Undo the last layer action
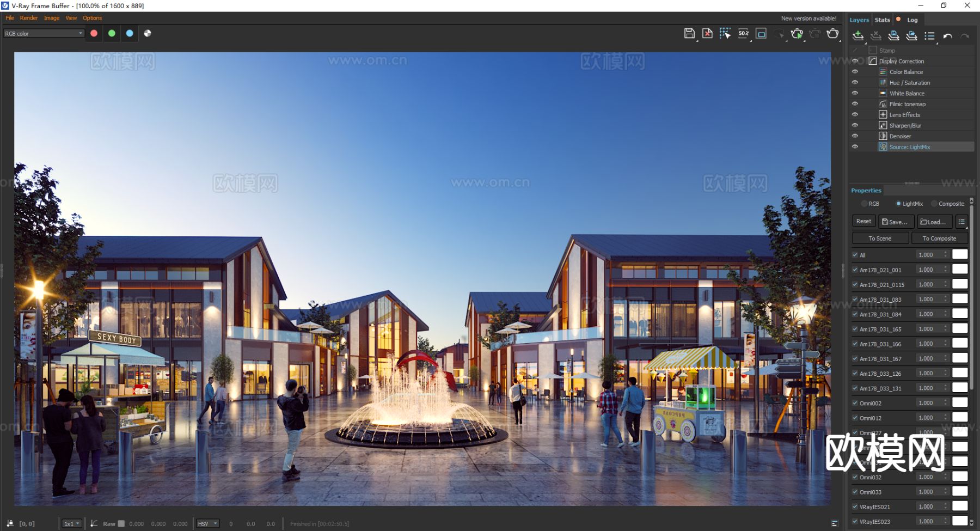 pos(947,36)
